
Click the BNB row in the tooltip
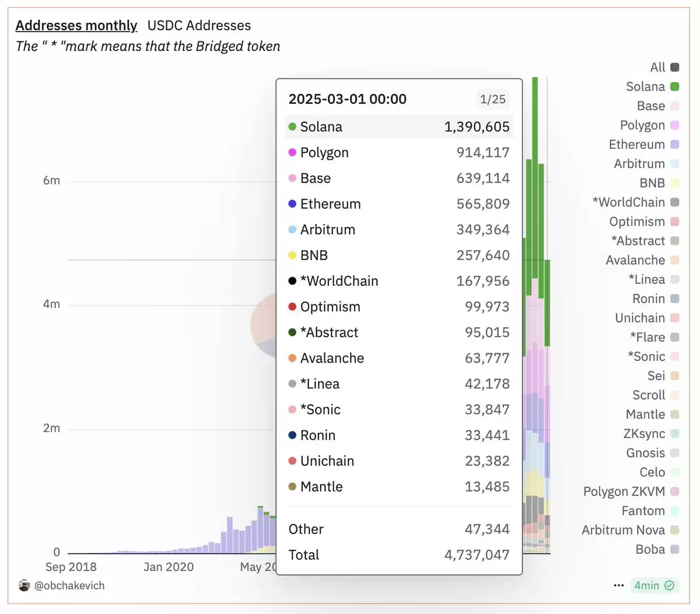click(399, 255)
